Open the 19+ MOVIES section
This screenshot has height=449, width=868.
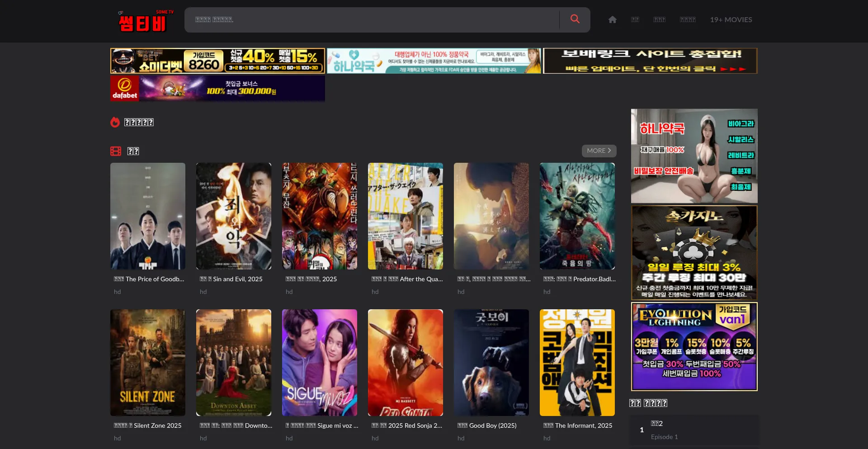731,19
